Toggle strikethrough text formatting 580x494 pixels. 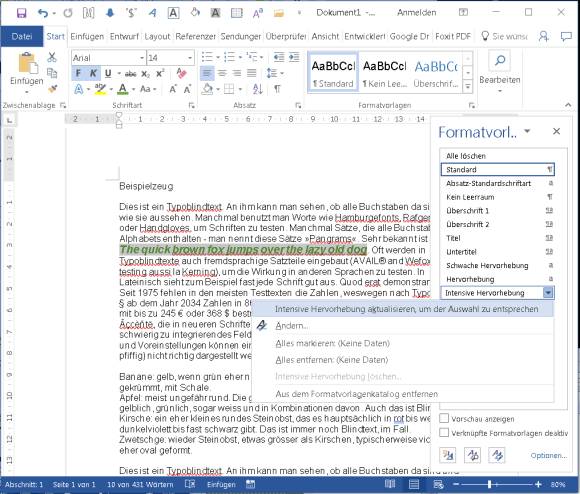point(130,74)
